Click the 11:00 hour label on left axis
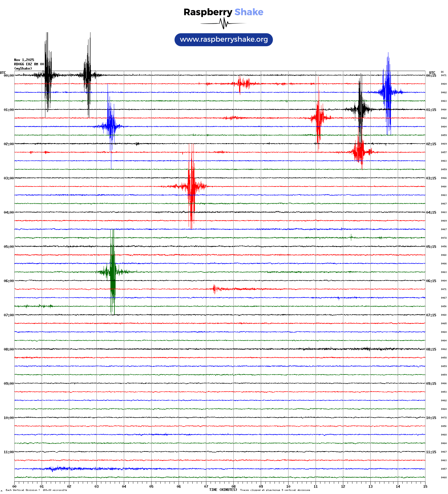Viewport: 448px width, 494px height. (x=9, y=452)
